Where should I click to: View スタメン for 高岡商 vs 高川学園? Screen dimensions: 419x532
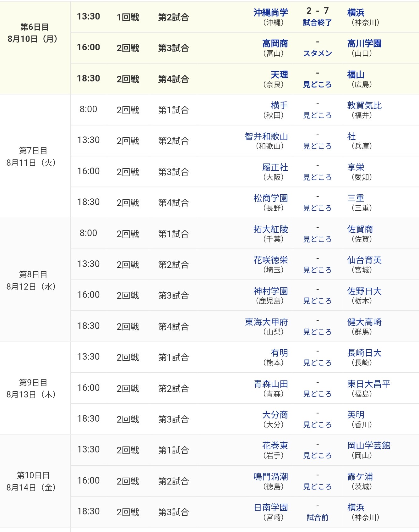point(317,53)
